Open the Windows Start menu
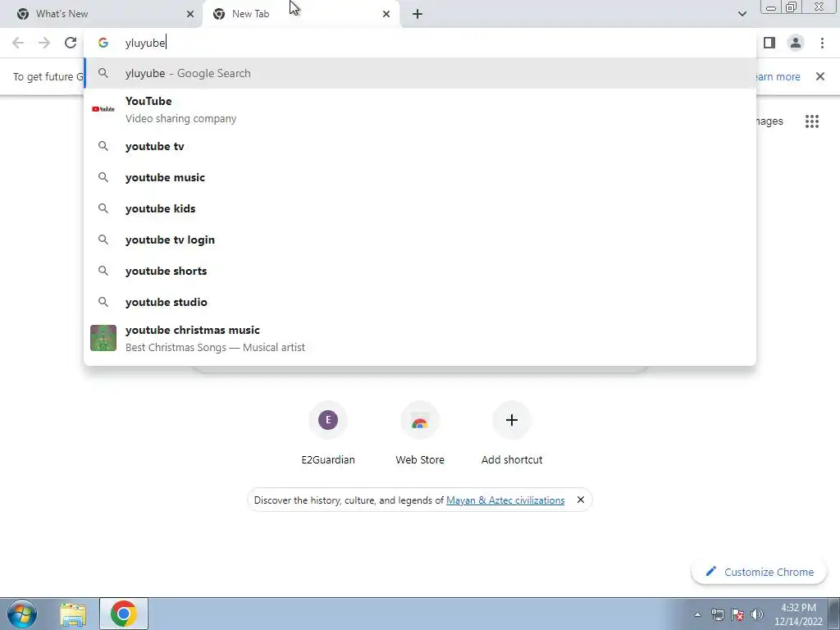Screen dimensions: 840x630 click(x=22, y=614)
